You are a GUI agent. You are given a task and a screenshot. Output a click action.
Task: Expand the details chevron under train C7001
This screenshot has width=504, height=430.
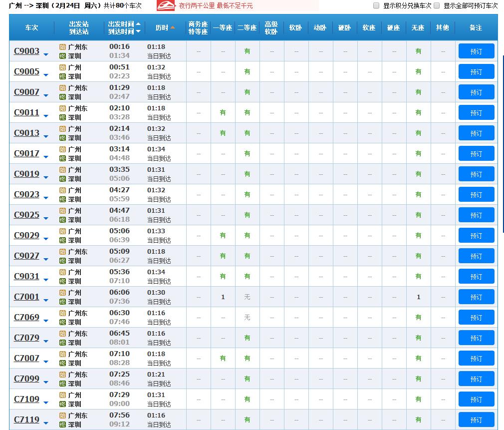[44, 300]
